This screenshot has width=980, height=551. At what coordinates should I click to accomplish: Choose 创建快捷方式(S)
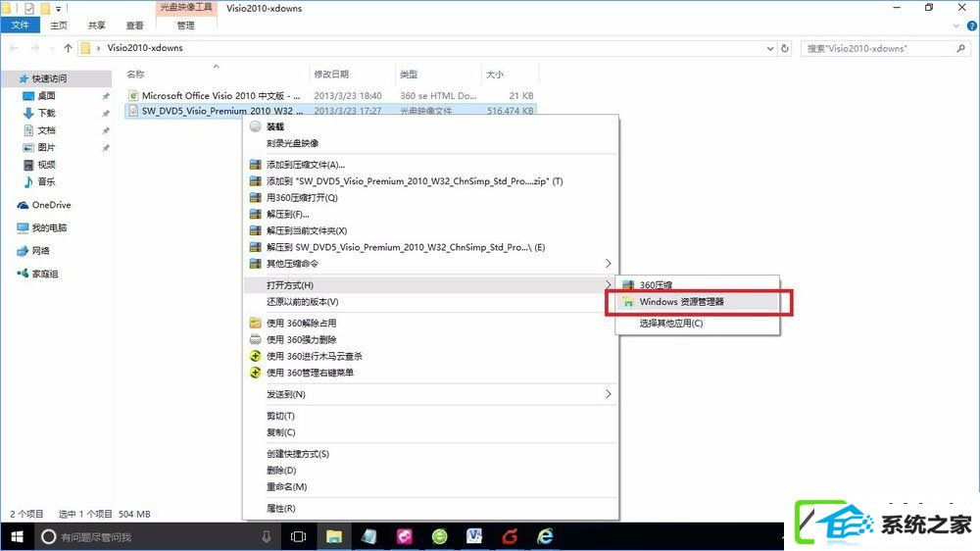298,454
